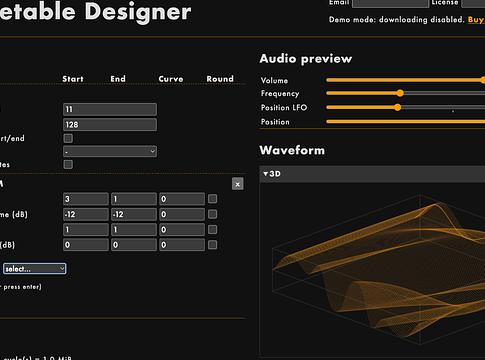
Task: Click the 'Waveform' heading
Action: point(292,150)
